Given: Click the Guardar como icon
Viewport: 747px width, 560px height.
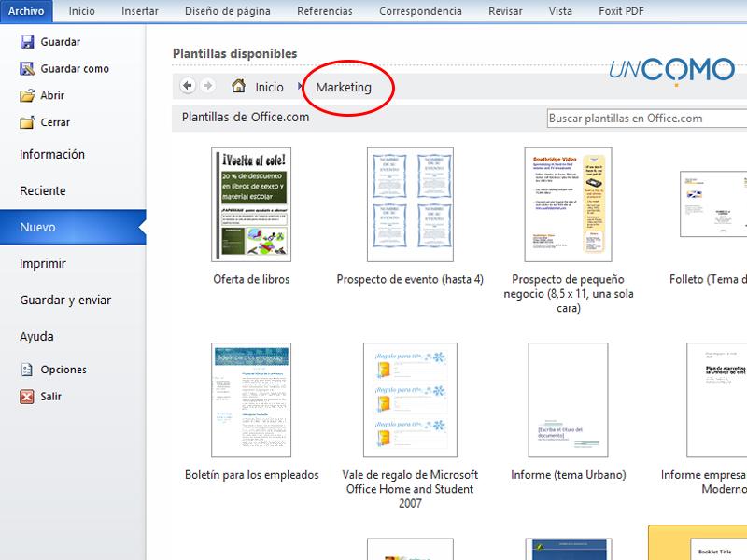Looking at the screenshot, I should [x=27, y=69].
